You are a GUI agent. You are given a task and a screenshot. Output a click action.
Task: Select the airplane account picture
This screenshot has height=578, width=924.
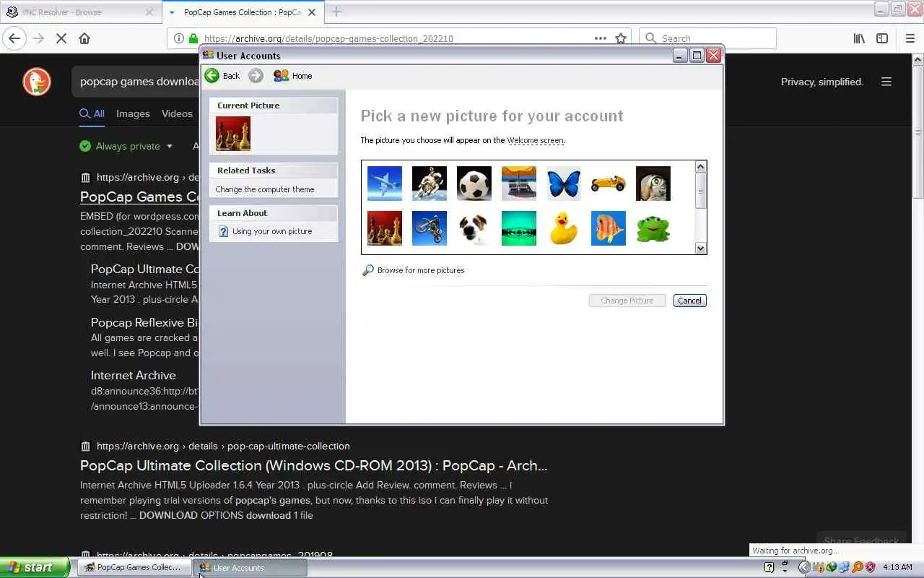[385, 184]
